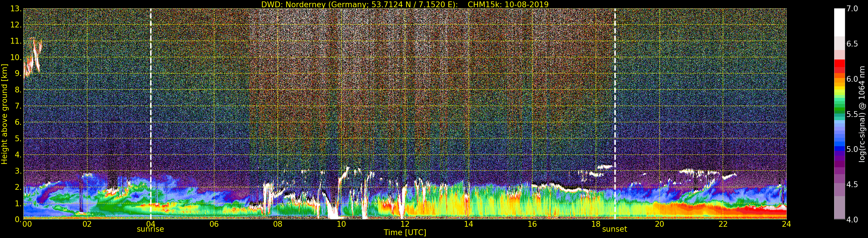Screen dimensions: 868x238
Task: Select the 20 tick on the time axis
Action: [x=659, y=224]
